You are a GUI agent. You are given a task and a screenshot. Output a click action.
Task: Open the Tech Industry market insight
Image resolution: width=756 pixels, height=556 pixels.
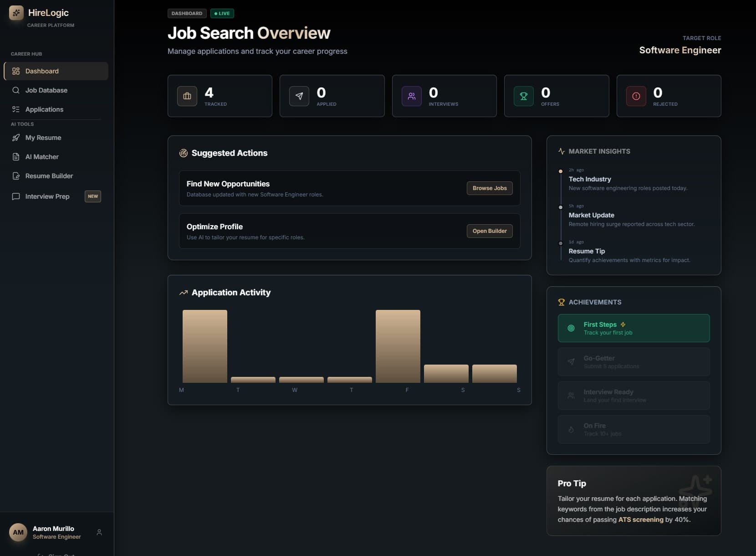[x=590, y=179]
